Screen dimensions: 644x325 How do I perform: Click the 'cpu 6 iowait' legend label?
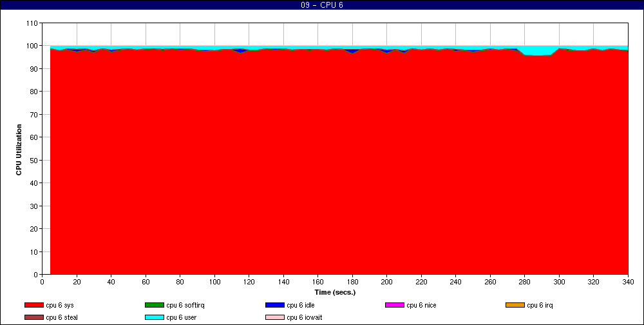coord(305,318)
